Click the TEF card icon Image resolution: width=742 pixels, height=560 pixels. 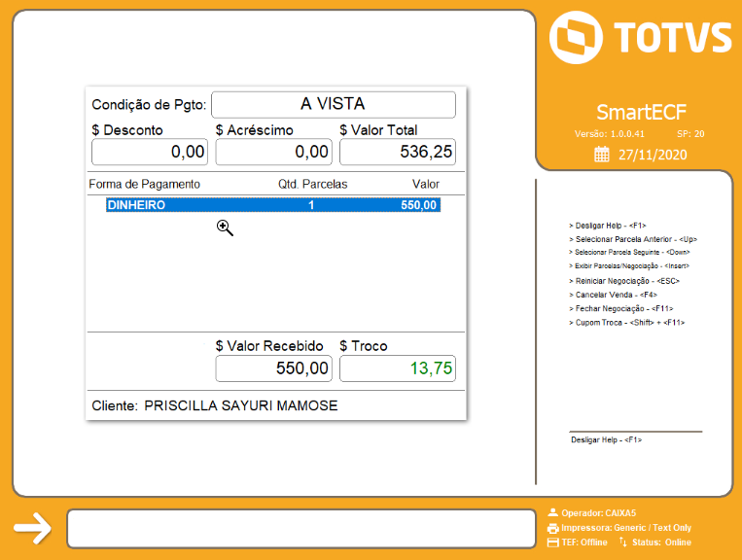[x=552, y=542]
